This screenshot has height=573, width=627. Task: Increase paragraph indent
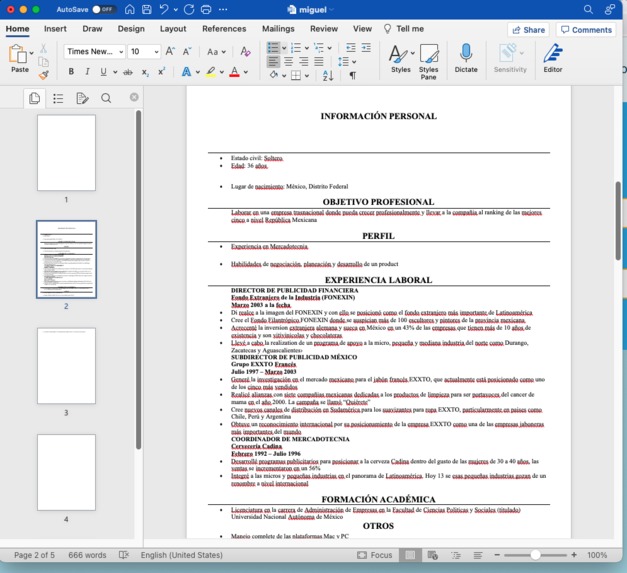coord(366,48)
